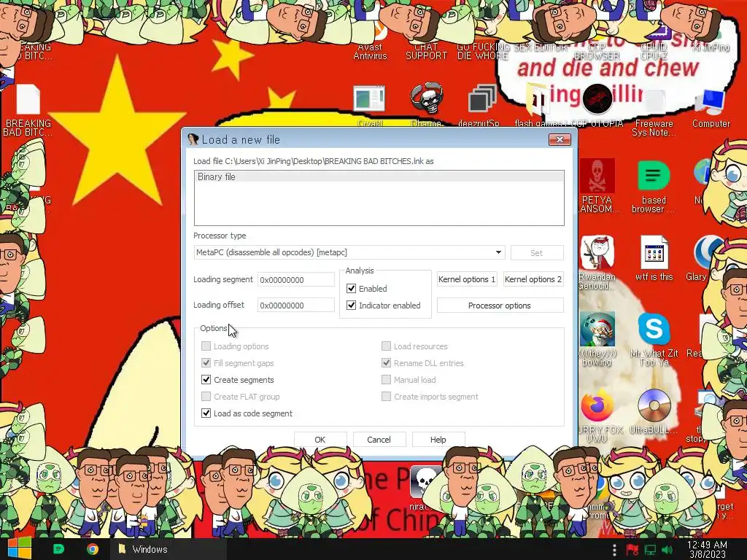Viewport: 747px width, 560px height.
Task: Toggle the Manual load checkbox
Action: (x=386, y=379)
